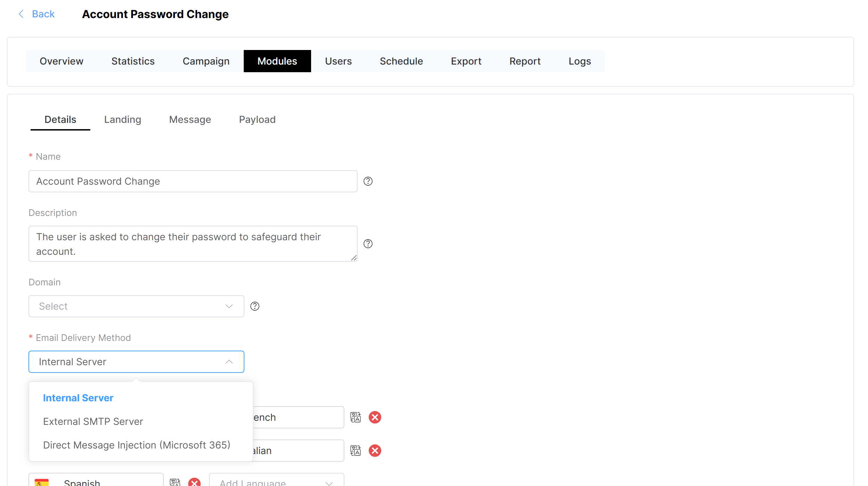The height and width of the screenshot is (486, 868).
Task: View the Logs tab
Action: (579, 61)
